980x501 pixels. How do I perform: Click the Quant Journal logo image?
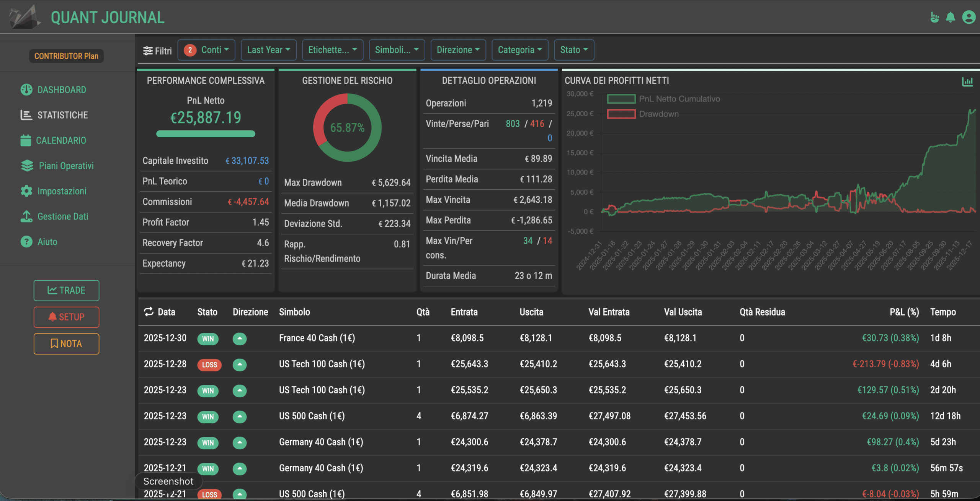[x=24, y=17]
